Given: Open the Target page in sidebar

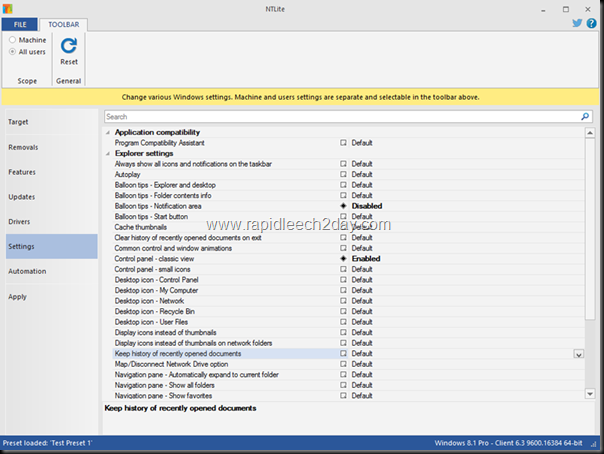Looking at the screenshot, I should click(52, 122).
